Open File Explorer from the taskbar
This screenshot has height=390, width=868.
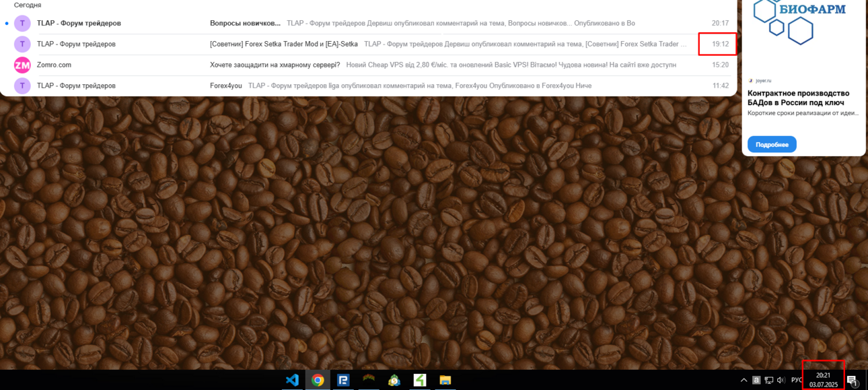point(445,380)
